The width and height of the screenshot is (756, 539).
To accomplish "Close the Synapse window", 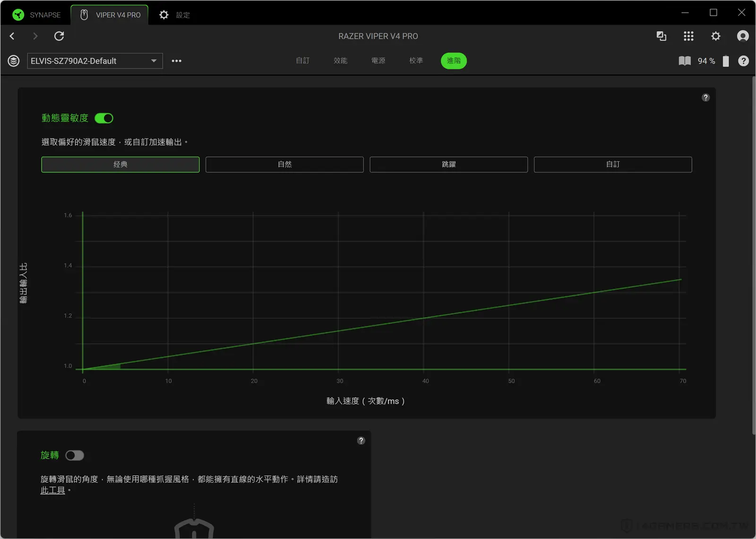I will [x=741, y=13].
